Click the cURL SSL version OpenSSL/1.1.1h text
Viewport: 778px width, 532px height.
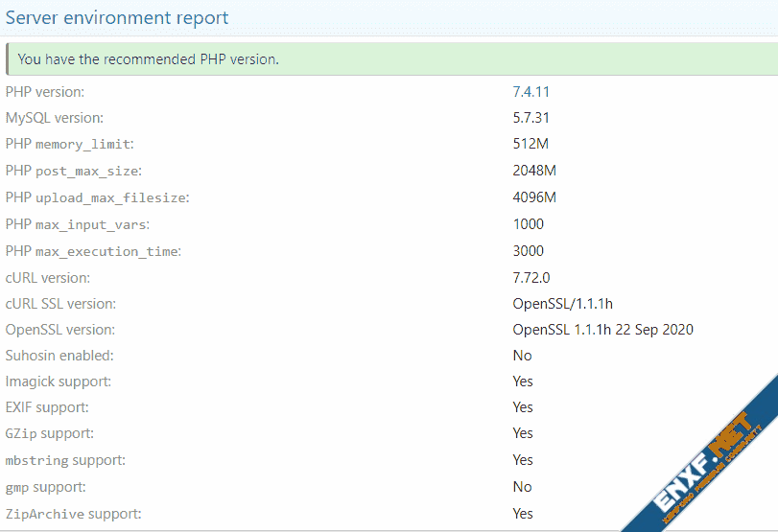click(562, 304)
